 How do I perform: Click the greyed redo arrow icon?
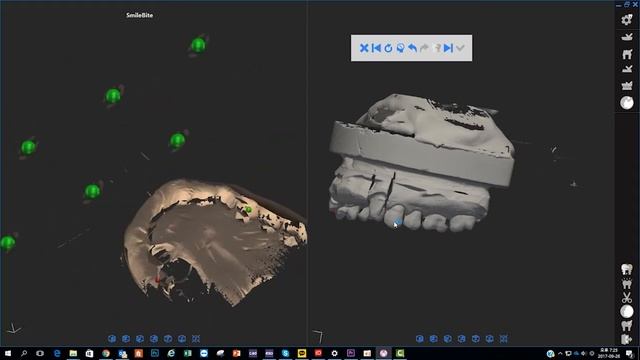424,48
